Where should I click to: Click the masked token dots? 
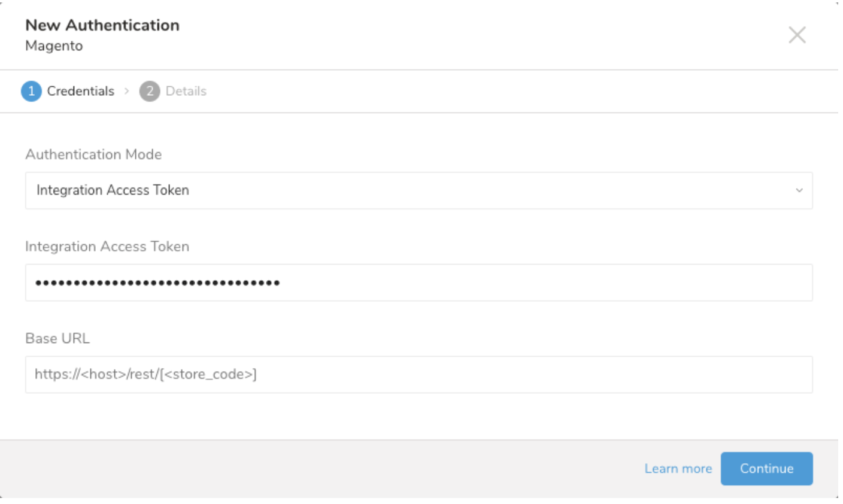point(157,283)
